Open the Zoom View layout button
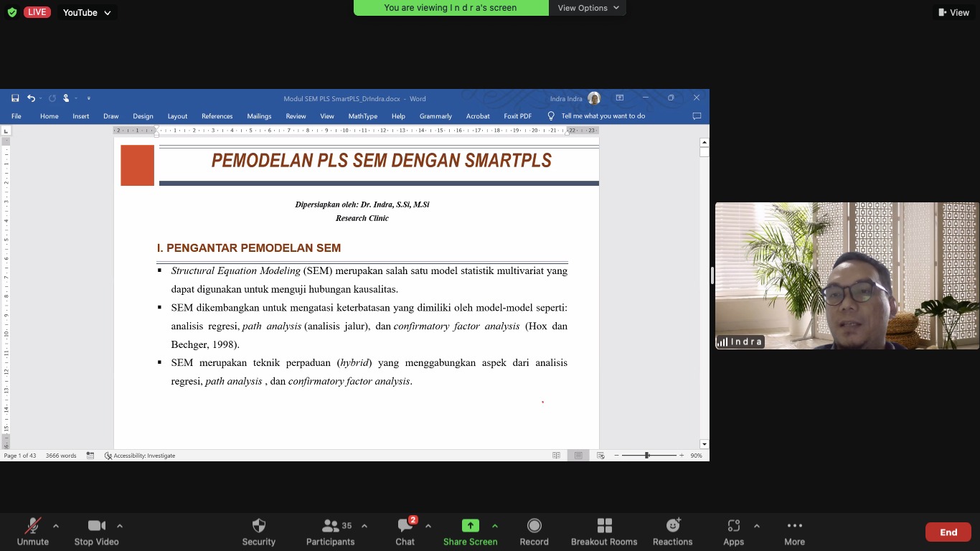This screenshot has width=980, height=551. tap(954, 12)
